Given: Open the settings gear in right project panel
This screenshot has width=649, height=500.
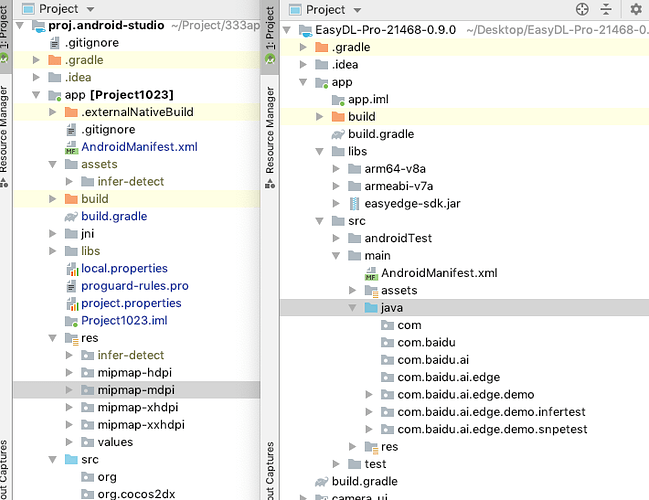Looking at the screenshot, I should pyautogui.click(x=636, y=9).
